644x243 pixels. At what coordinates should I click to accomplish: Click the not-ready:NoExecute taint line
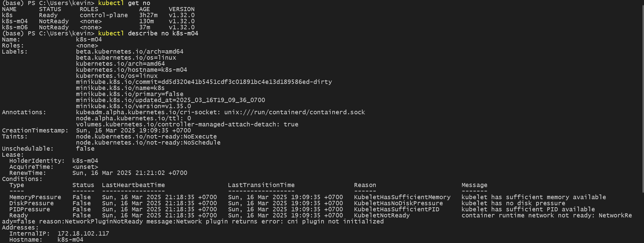tap(146, 136)
